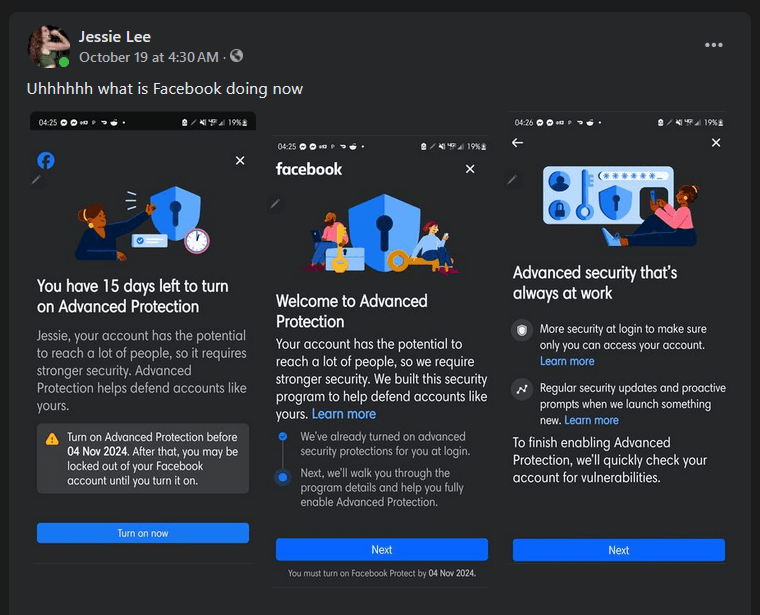The width and height of the screenshot is (760, 615).
Task: Click the October 19 post timestamp
Action: click(x=148, y=56)
